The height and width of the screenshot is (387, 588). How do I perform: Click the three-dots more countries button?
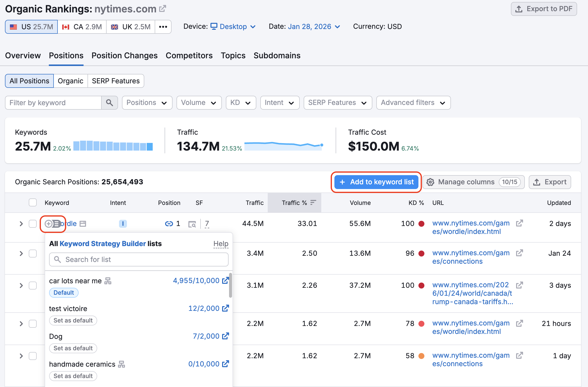[163, 27]
